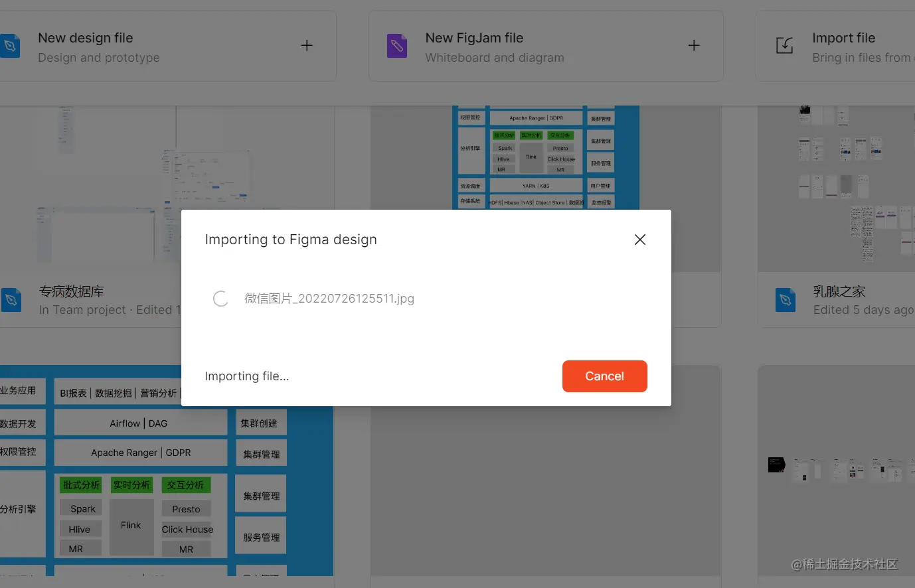Click the loading spinner next to the jpg file
The image size is (915, 588).
[220, 299]
